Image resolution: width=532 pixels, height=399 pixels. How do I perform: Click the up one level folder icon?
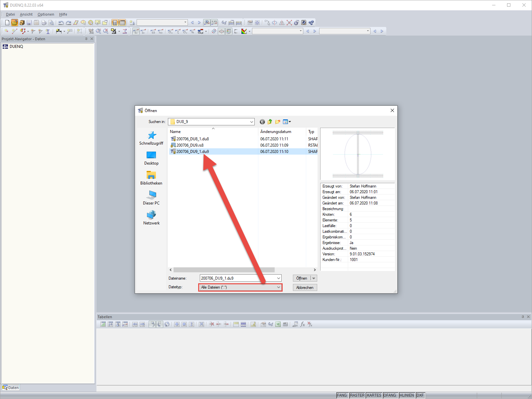270,122
